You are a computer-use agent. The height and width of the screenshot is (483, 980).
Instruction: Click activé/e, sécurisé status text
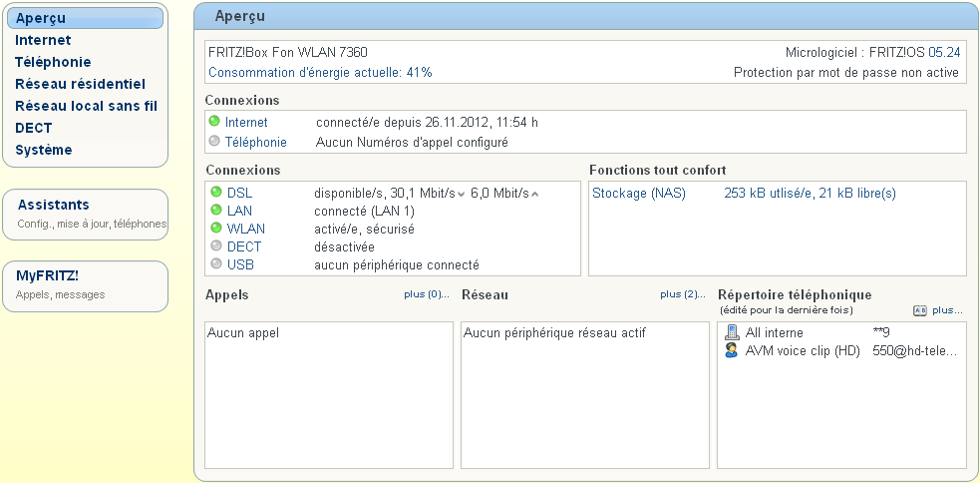tap(364, 229)
